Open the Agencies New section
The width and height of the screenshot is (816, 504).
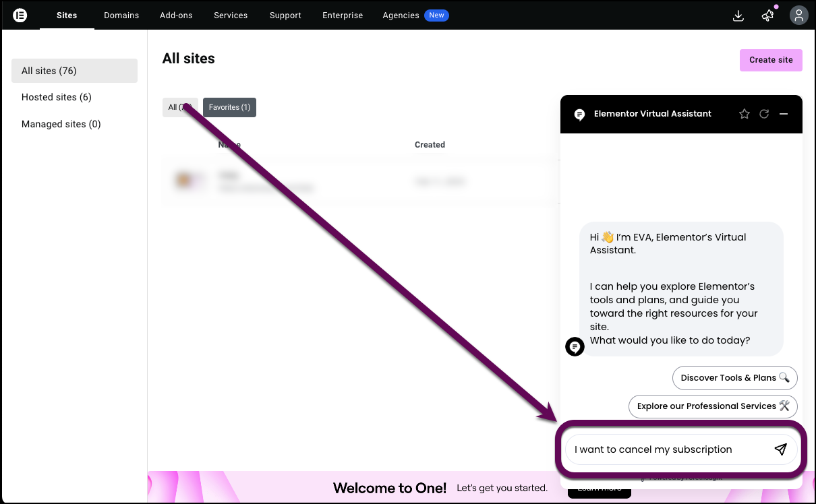click(x=415, y=15)
